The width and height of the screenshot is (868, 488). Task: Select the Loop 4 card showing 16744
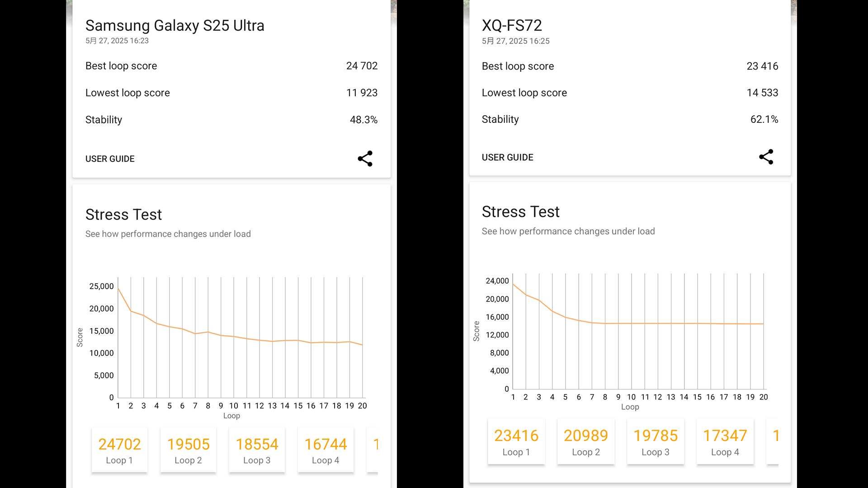[325, 450]
